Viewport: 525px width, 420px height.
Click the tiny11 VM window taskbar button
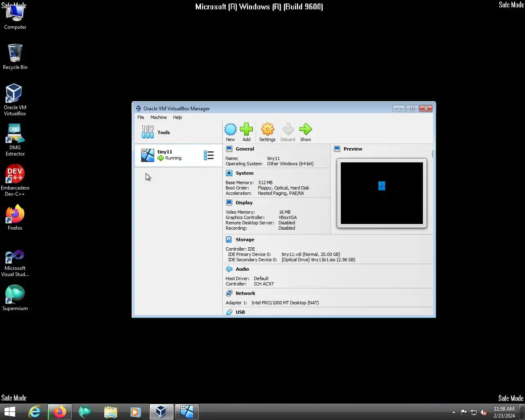pos(187,411)
